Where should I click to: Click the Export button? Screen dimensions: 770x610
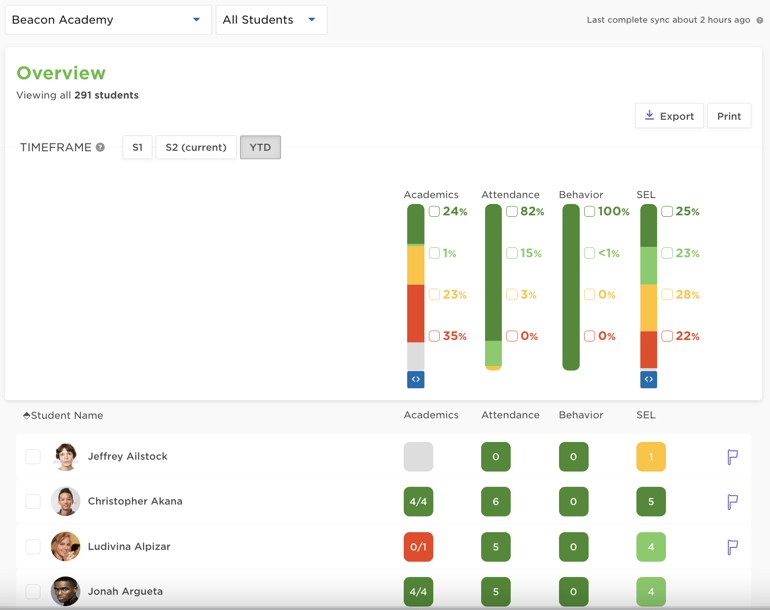(x=669, y=116)
